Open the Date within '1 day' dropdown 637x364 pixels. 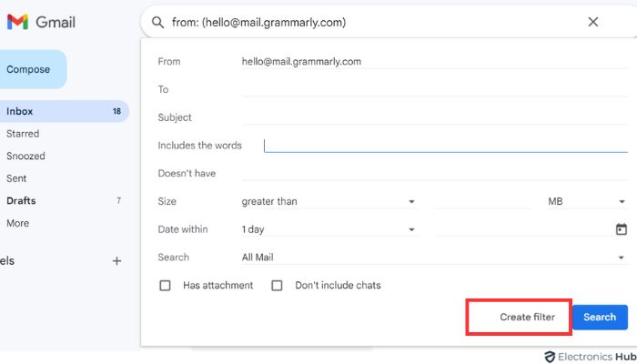point(329,229)
